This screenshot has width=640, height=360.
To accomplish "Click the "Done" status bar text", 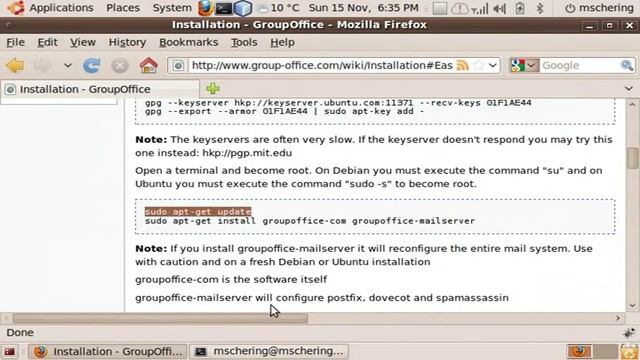I will point(20,333).
